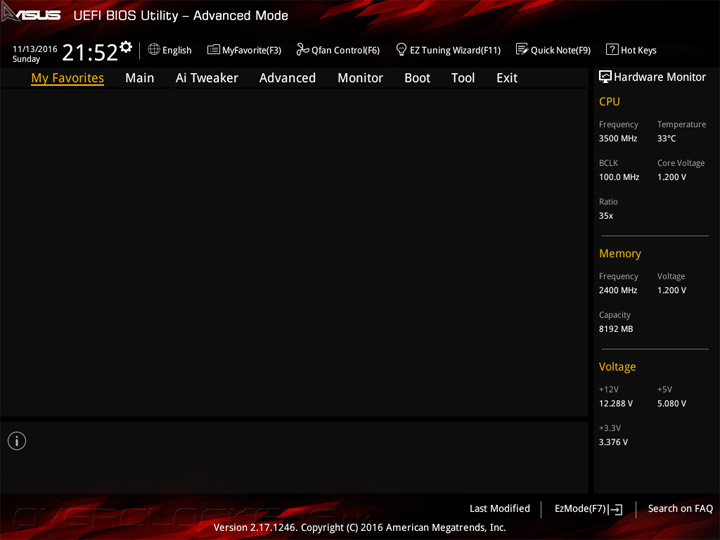The image size is (720, 540).
Task: Click the Version 2.17.1246 copyright text
Action: pyautogui.click(x=360, y=528)
